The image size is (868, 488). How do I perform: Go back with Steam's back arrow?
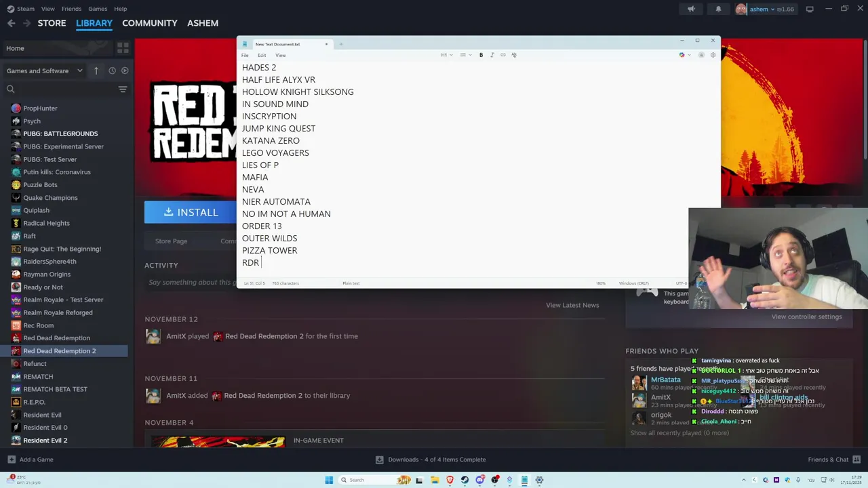point(11,23)
